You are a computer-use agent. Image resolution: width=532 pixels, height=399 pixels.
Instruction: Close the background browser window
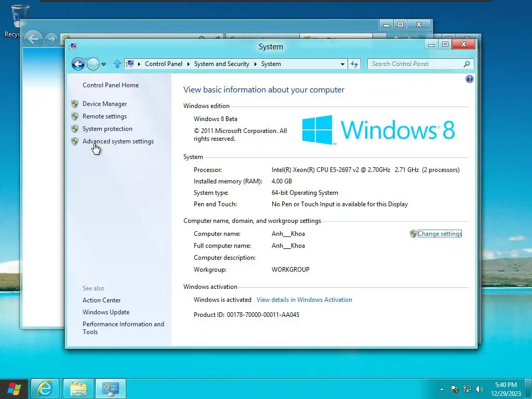419,24
